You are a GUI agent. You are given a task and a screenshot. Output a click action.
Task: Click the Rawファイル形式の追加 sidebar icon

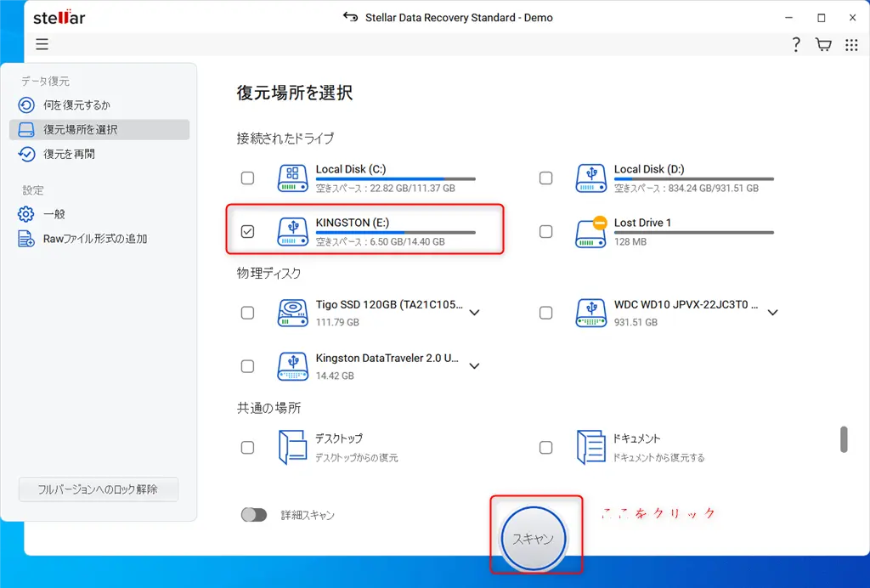pyautogui.click(x=25, y=238)
